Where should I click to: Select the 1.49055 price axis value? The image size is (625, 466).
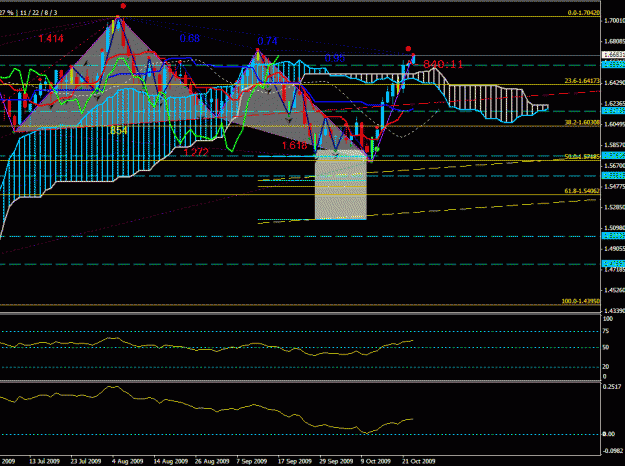[614, 248]
